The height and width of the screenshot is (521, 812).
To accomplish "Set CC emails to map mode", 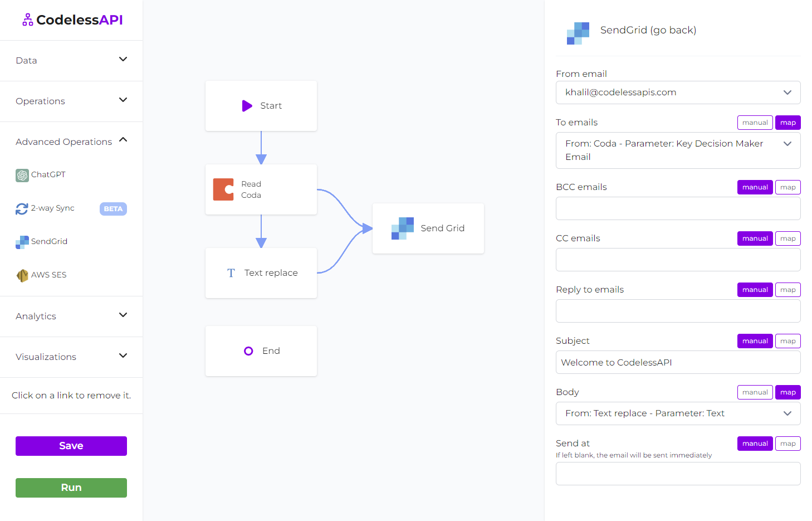I will click(788, 238).
